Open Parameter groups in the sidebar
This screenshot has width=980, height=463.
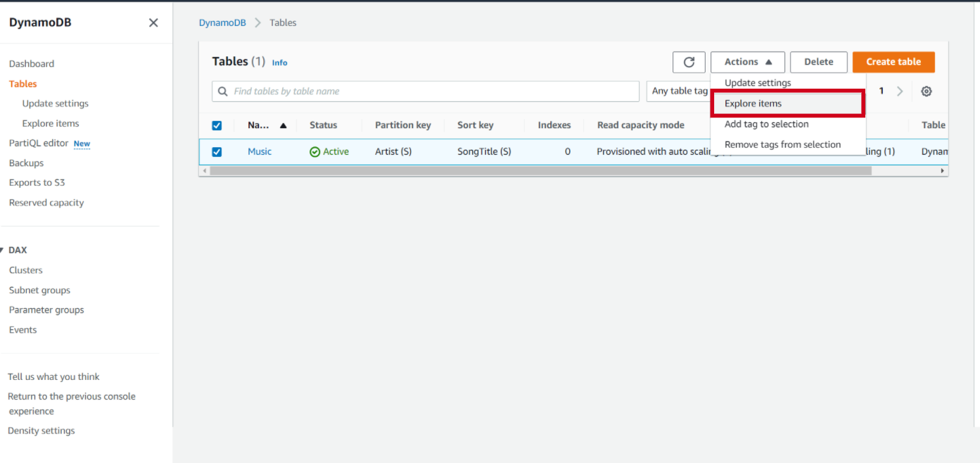(46, 310)
